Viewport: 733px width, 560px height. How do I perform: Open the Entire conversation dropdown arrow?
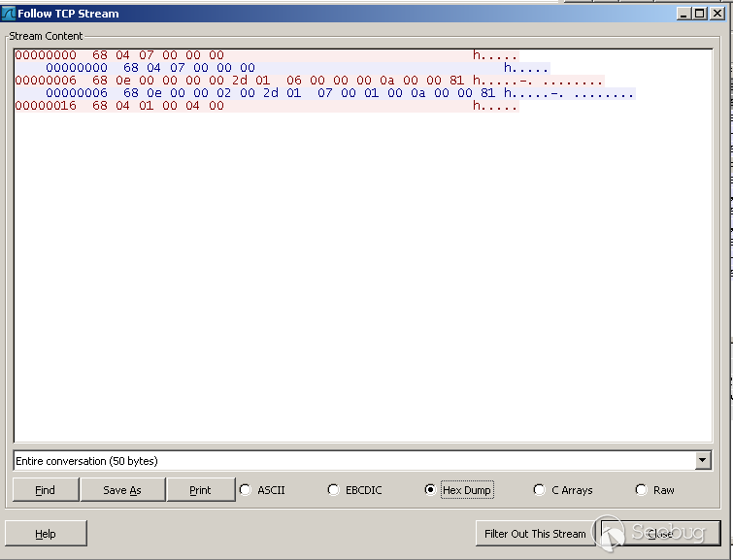(702, 460)
